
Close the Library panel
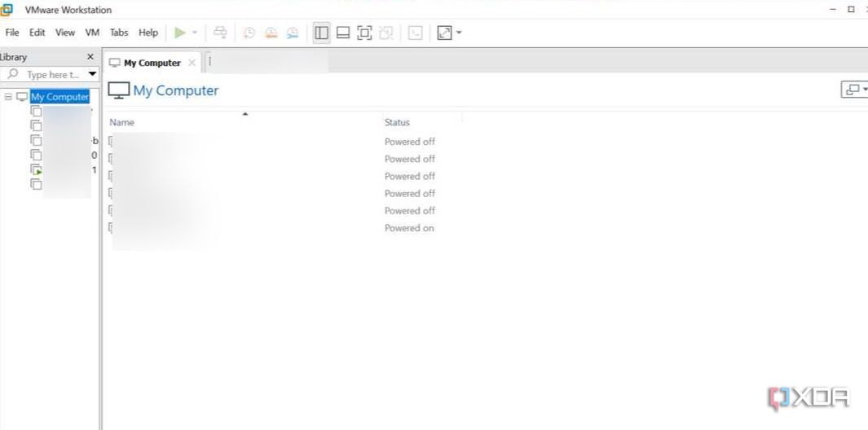[90, 56]
